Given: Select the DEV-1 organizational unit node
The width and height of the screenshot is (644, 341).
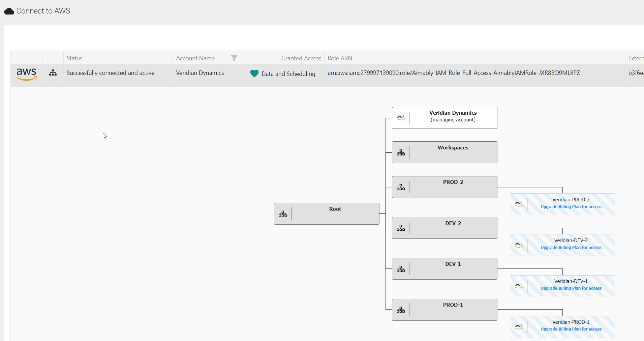Looking at the screenshot, I should (453, 268).
